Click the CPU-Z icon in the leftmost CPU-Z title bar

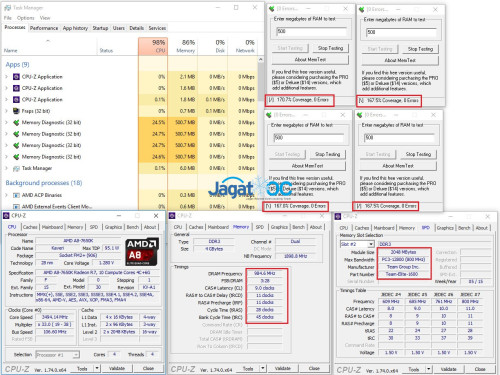pos(6,216)
